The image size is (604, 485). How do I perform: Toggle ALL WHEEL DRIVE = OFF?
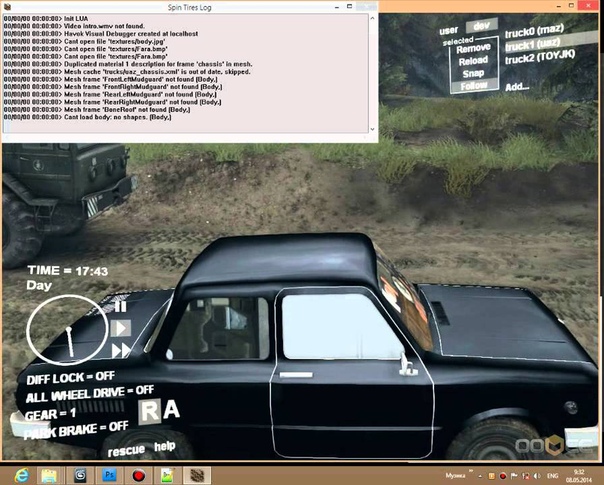(90, 393)
